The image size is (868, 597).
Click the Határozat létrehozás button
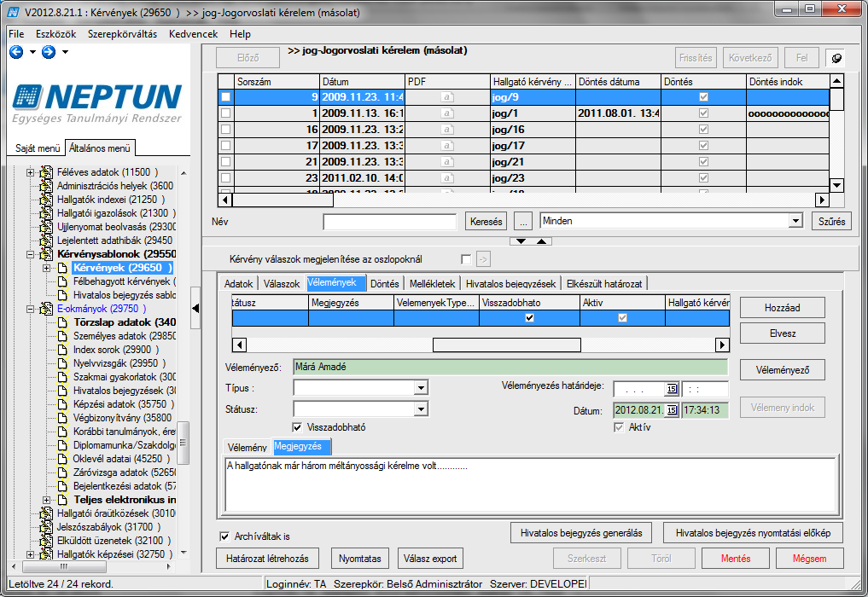point(267,559)
